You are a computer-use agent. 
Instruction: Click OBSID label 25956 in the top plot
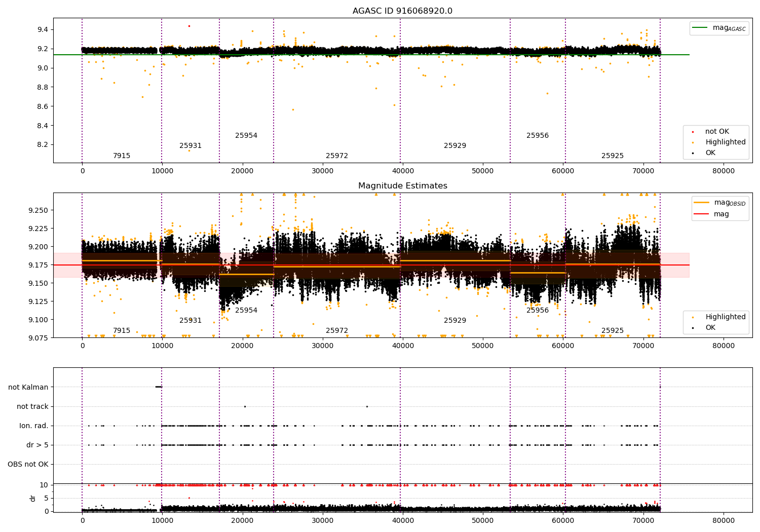point(538,136)
